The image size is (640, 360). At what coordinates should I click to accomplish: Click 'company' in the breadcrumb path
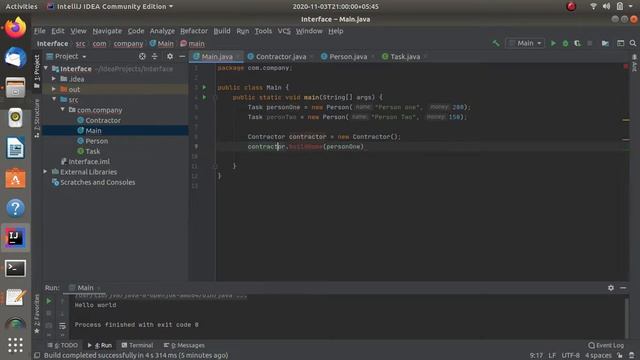(x=128, y=44)
